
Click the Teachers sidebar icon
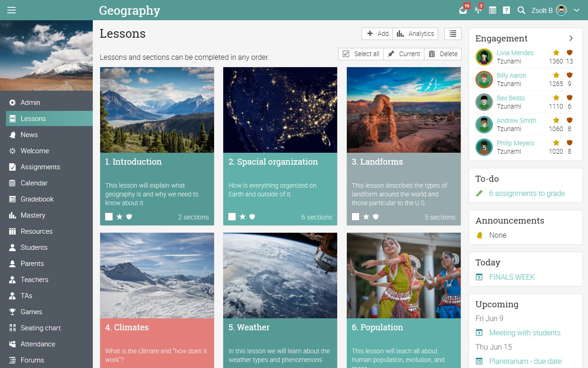coord(12,280)
